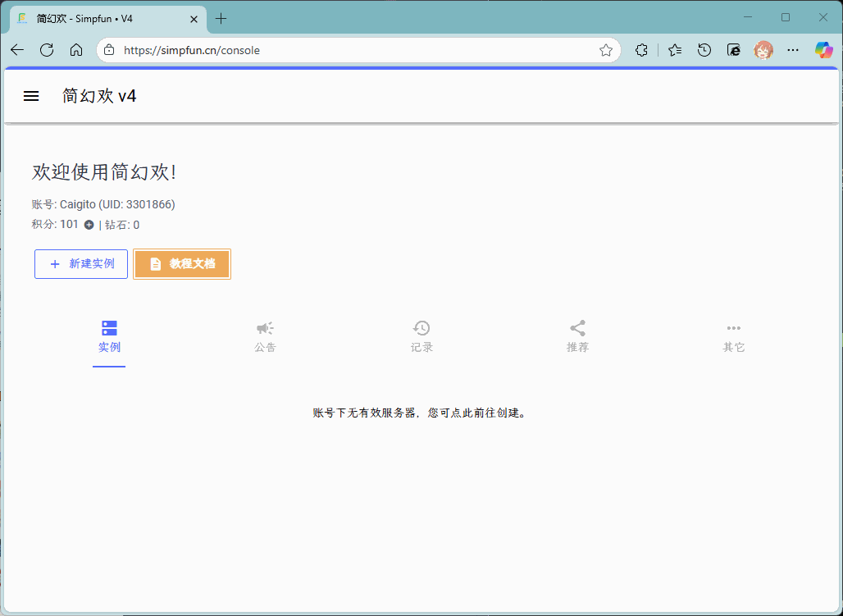
Task: Open the hamburger navigation menu
Action: 31,96
